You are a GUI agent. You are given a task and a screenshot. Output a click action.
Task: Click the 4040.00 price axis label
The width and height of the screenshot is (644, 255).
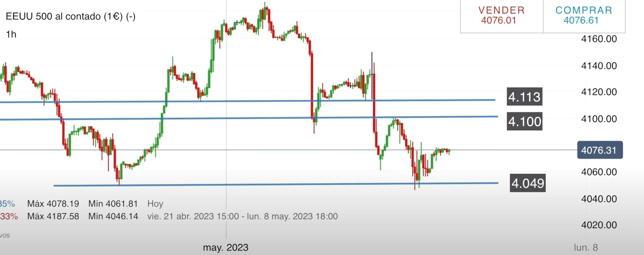[599, 199]
